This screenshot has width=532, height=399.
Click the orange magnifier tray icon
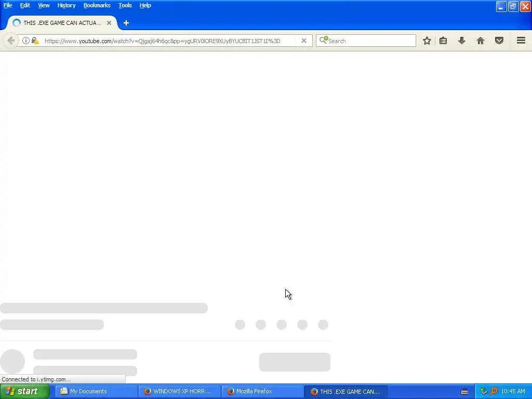point(494,392)
